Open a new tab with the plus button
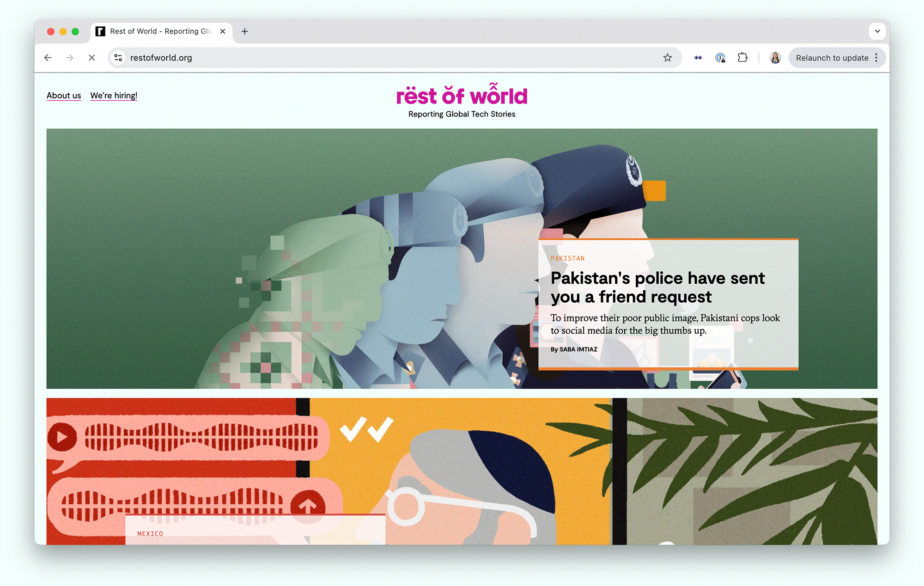The height and width of the screenshot is (586, 924). tap(245, 31)
